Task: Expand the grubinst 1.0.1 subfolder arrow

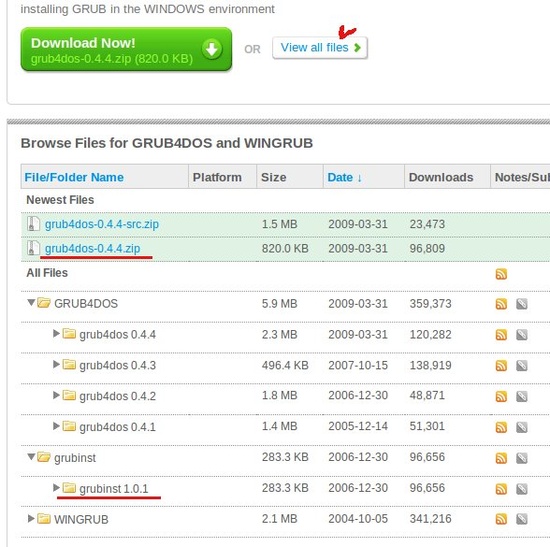Action: tap(56, 487)
